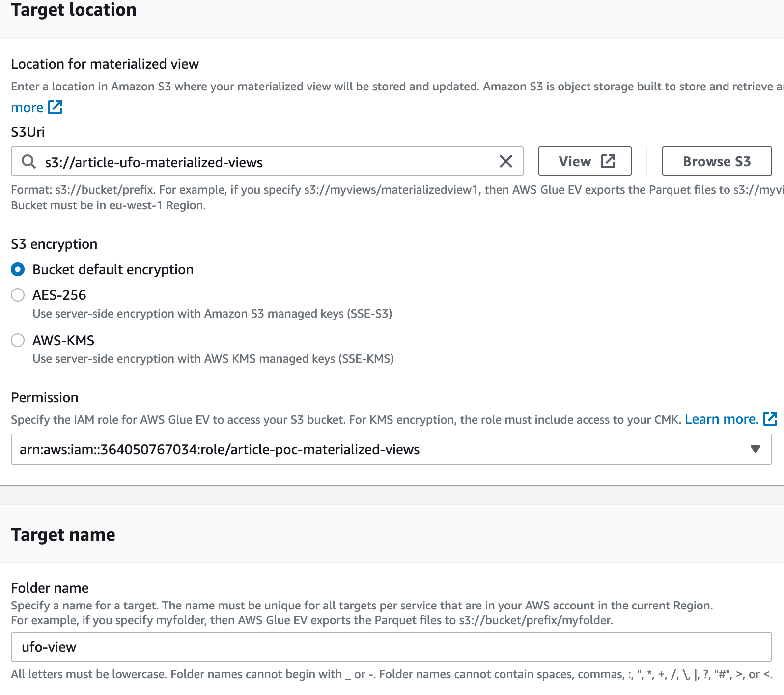Click the "Target name" section header
The height and width of the screenshot is (695, 784).
coord(64,534)
